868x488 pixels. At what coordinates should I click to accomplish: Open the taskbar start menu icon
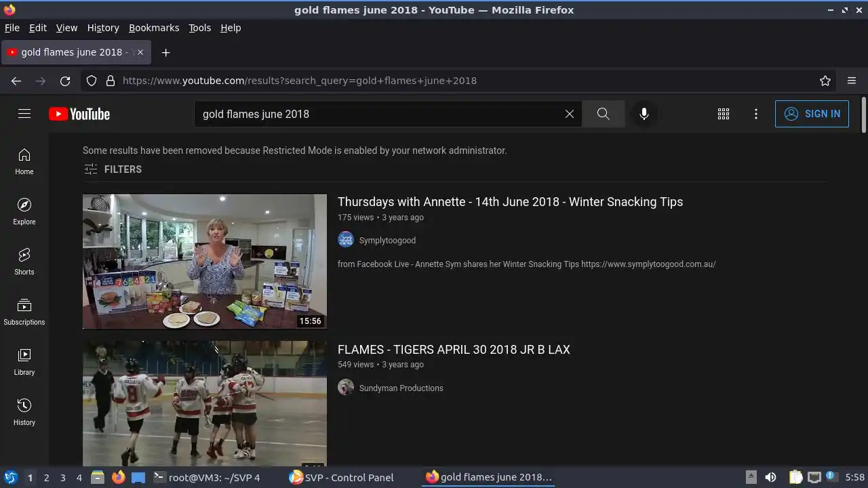pyautogui.click(x=10, y=478)
